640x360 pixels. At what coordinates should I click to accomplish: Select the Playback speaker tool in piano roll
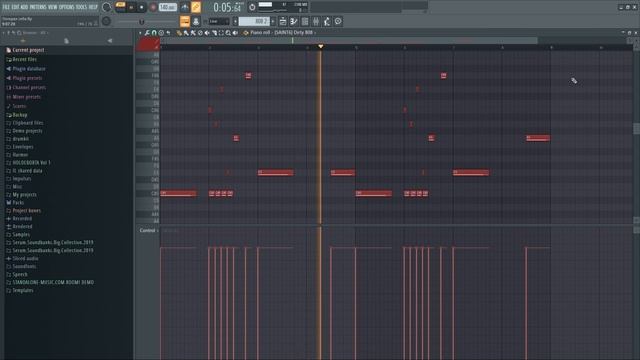tap(235, 33)
